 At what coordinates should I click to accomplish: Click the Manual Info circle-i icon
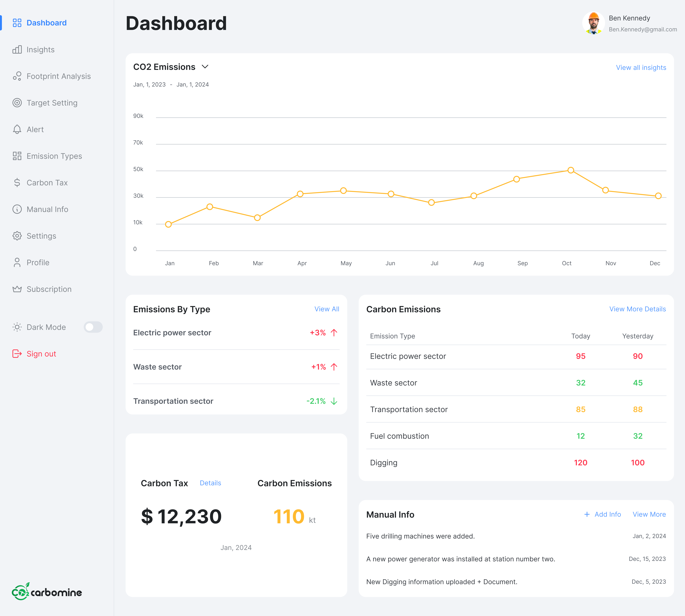pos(17,209)
